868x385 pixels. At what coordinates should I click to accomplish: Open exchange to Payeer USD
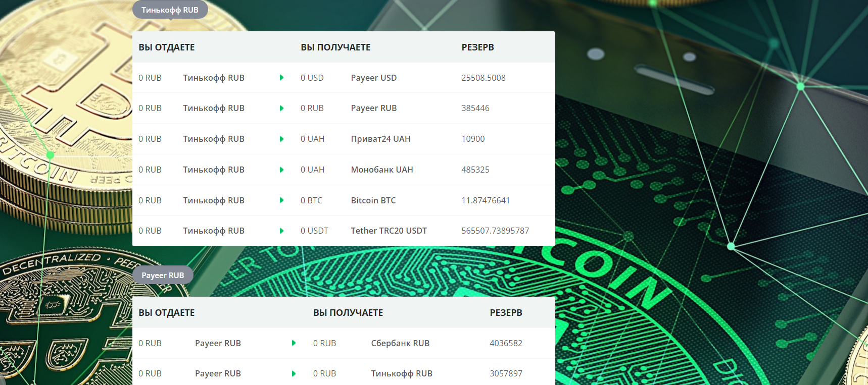[374, 78]
